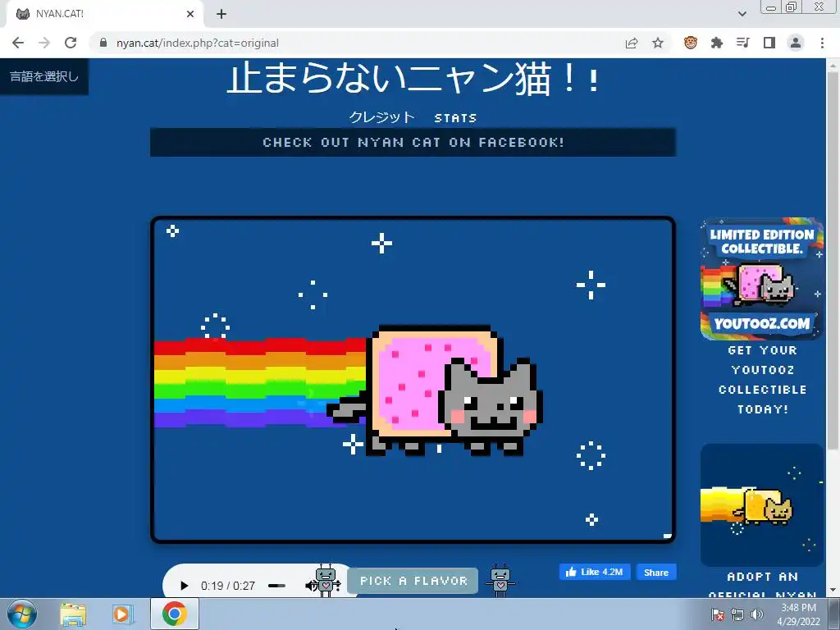Image resolution: width=840 pixels, height=630 pixels.
Task: Follow the Get Your Youtooz Collectible link
Action: pos(762,380)
